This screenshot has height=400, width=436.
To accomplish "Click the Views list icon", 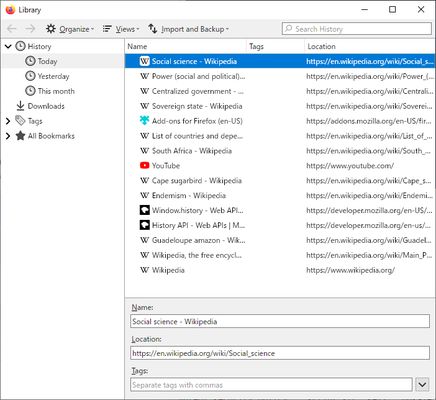I will pyautogui.click(x=107, y=29).
